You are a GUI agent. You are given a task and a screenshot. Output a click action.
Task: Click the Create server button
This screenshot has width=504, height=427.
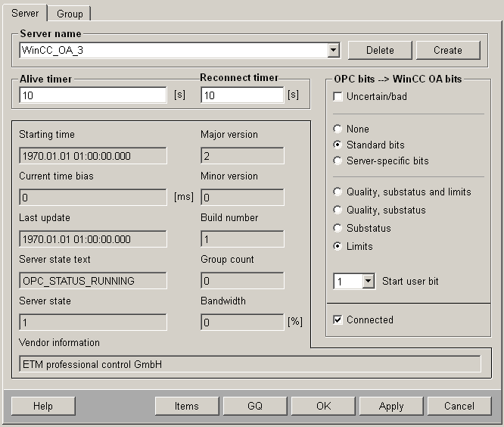pos(448,50)
